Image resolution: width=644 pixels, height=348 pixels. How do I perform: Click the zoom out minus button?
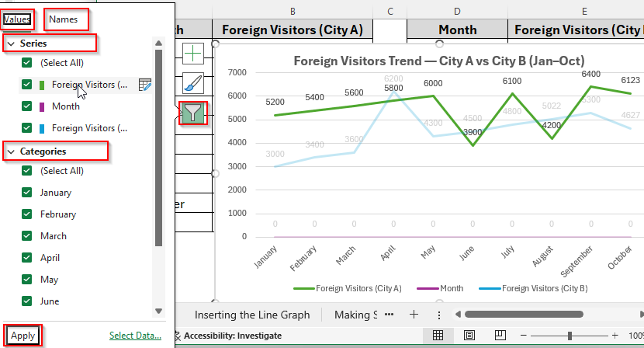click(x=523, y=336)
